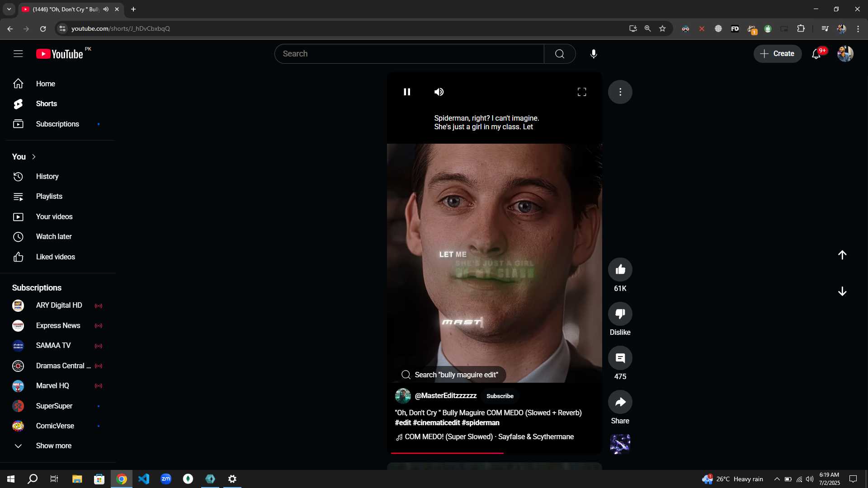Open Shorts in the sidebar
The width and height of the screenshot is (868, 488).
point(58,104)
